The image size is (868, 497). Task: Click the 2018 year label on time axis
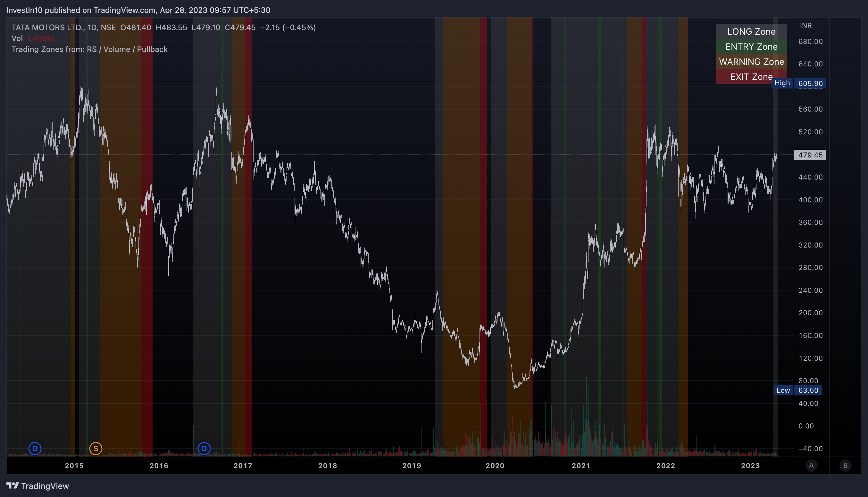click(328, 466)
